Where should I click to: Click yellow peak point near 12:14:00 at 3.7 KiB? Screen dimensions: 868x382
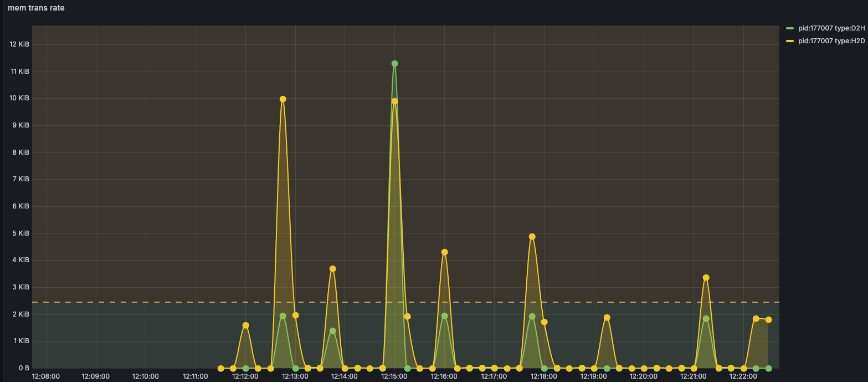point(332,269)
